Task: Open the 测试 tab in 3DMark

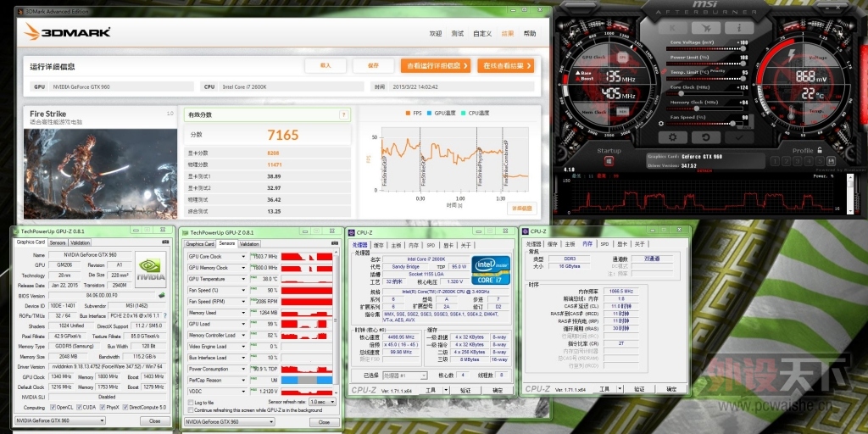Action: point(457,33)
